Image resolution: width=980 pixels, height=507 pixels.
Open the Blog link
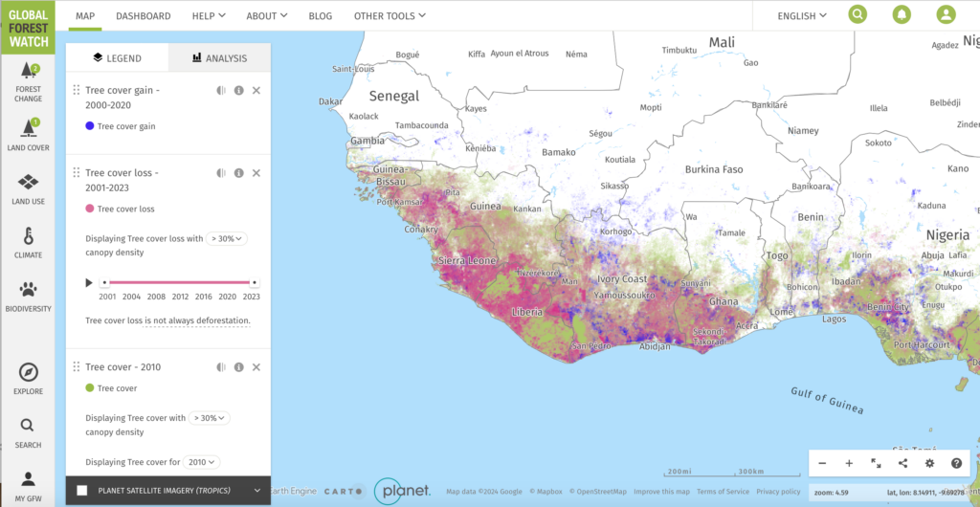tap(321, 16)
